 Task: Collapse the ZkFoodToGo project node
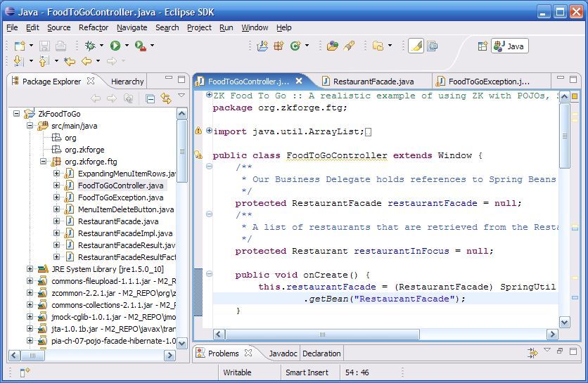coord(18,114)
